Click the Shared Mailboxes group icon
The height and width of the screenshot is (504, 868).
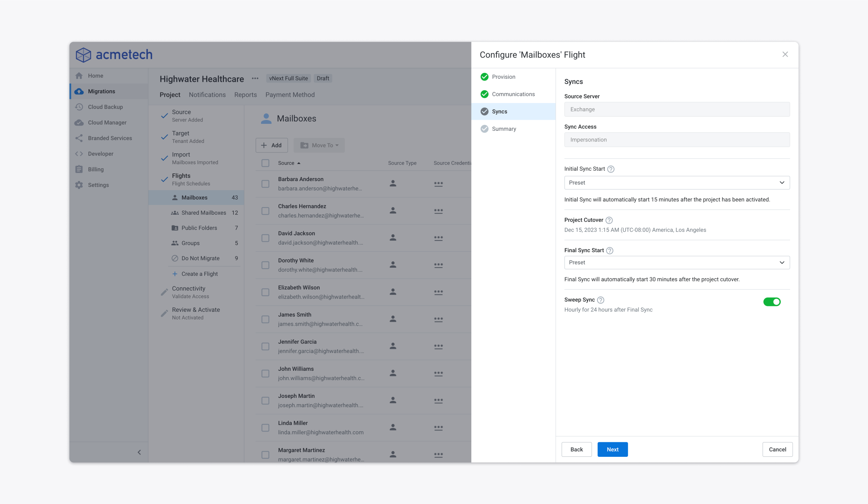click(x=175, y=213)
